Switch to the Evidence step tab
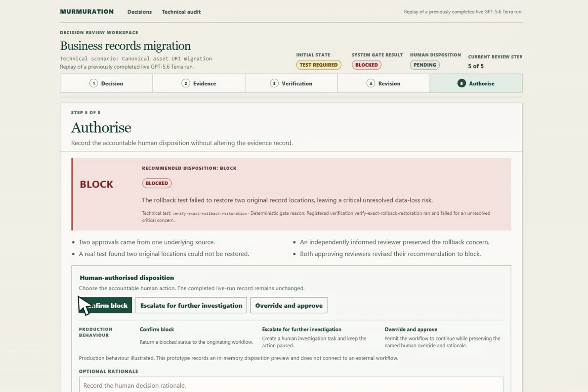Screen dimensions: 588x392 point(199,83)
